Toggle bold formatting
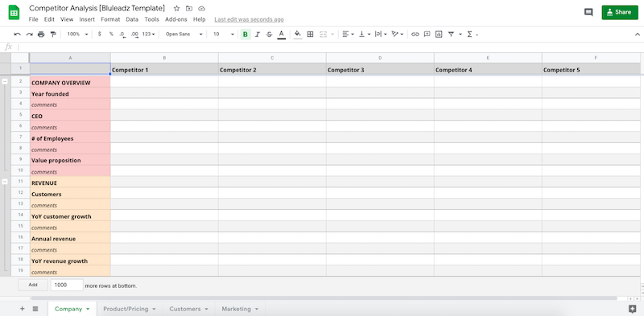This screenshot has width=644, height=316. point(246,35)
